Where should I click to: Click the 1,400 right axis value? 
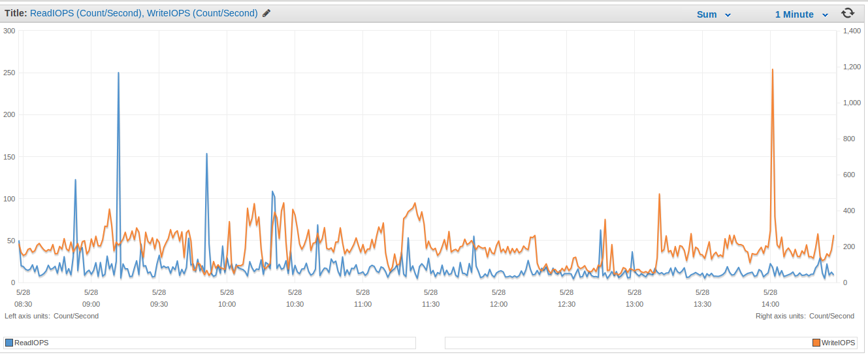click(852, 31)
